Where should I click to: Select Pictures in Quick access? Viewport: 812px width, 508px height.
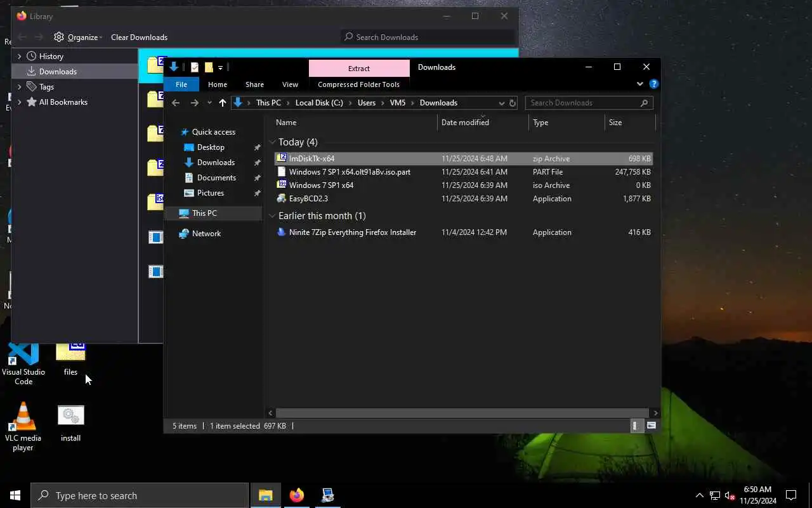(x=210, y=192)
